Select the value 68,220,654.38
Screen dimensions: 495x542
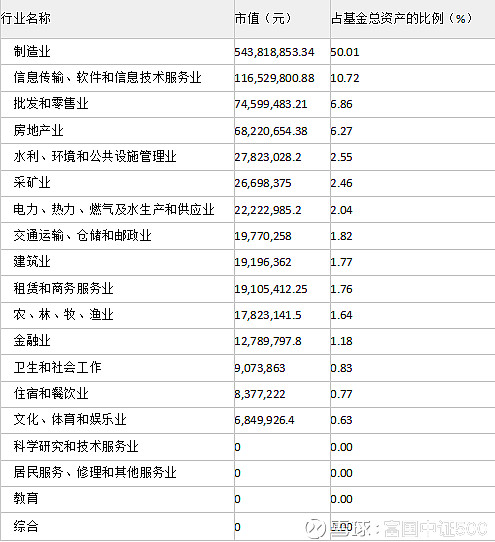click(271, 131)
